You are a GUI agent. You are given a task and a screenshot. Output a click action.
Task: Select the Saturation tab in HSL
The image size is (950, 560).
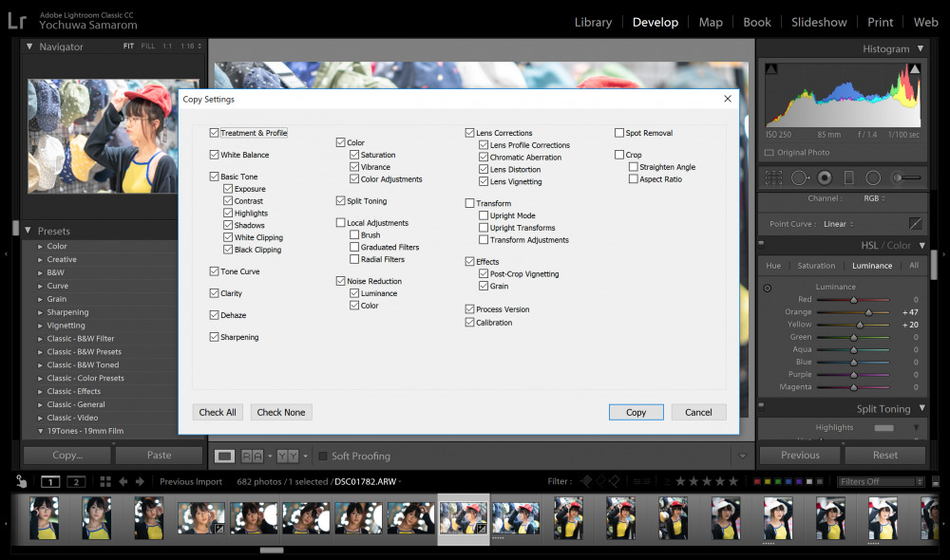click(816, 266)
